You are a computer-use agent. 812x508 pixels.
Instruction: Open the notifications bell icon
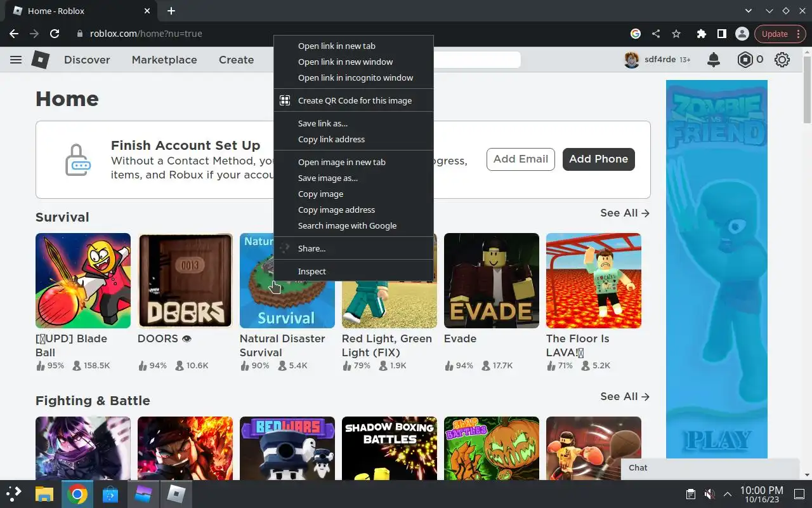click(714, 60)
